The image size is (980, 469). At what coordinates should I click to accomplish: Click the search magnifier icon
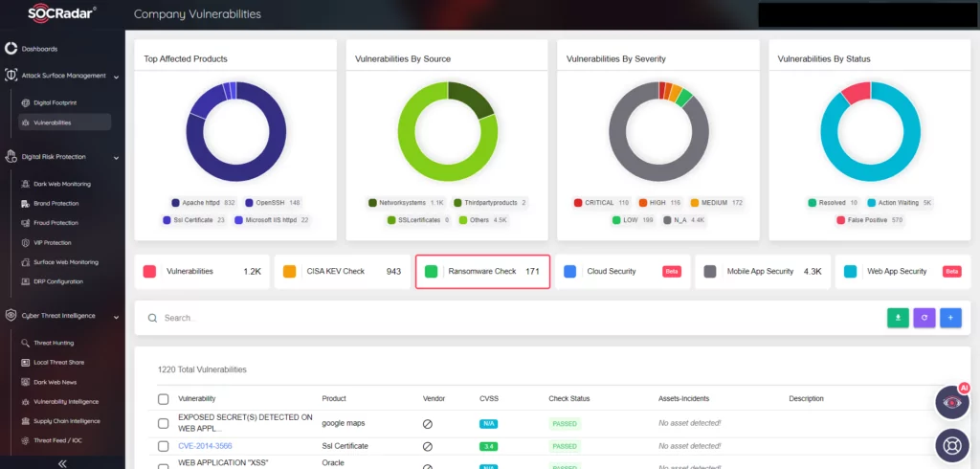pyautogui.click(x=152, y=318)
